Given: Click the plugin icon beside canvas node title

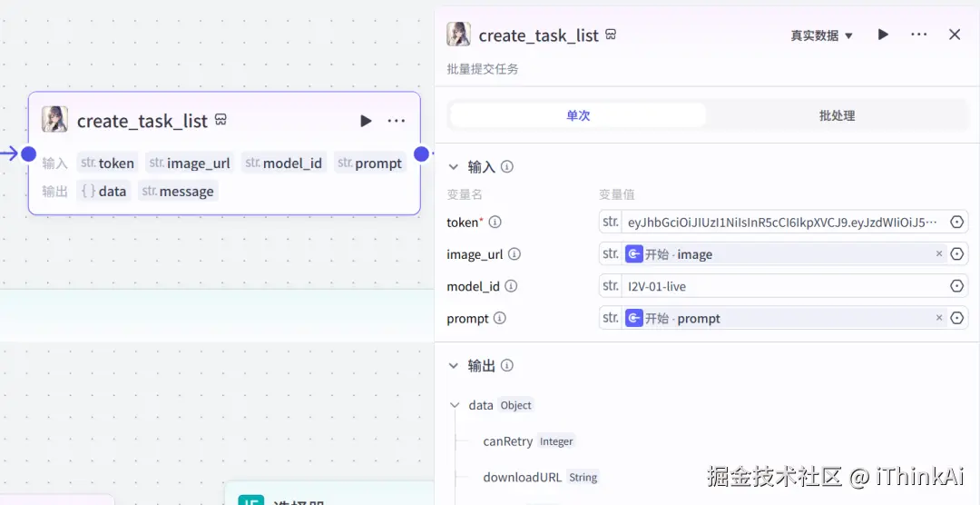Looking at the screenshot, I should tap(220, 119).
